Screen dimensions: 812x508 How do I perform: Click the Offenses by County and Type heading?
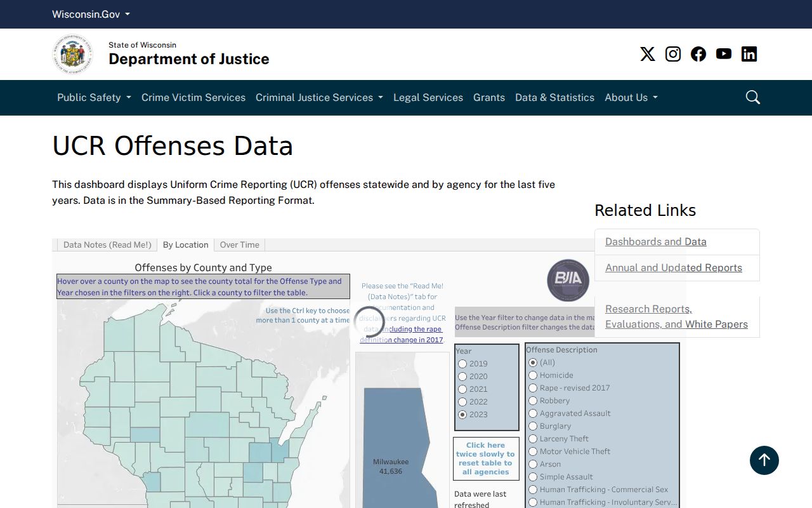pos(203,267)
